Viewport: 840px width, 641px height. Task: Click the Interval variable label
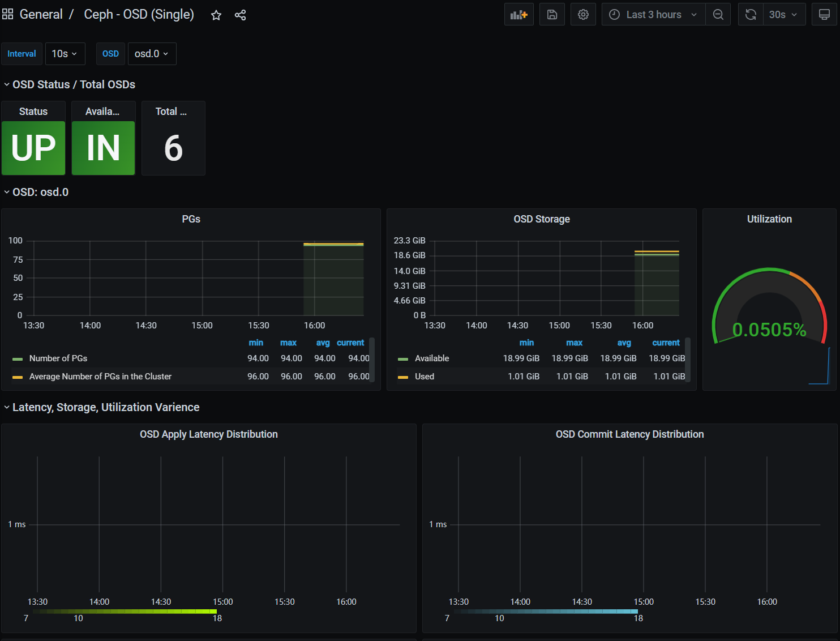coord(22,54)
